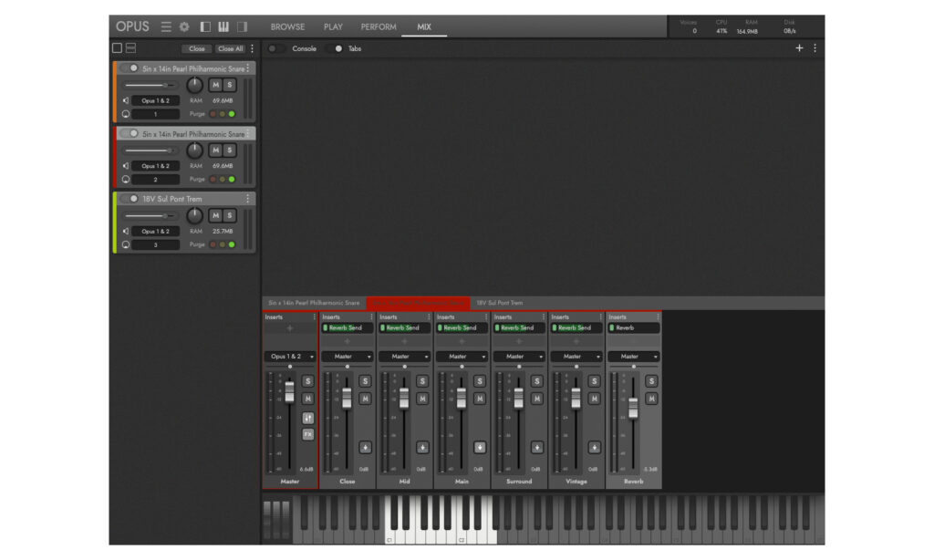Screen dimensions: 934x560
Task: Open rack options menu beside Close All
Action: [253, 49]
